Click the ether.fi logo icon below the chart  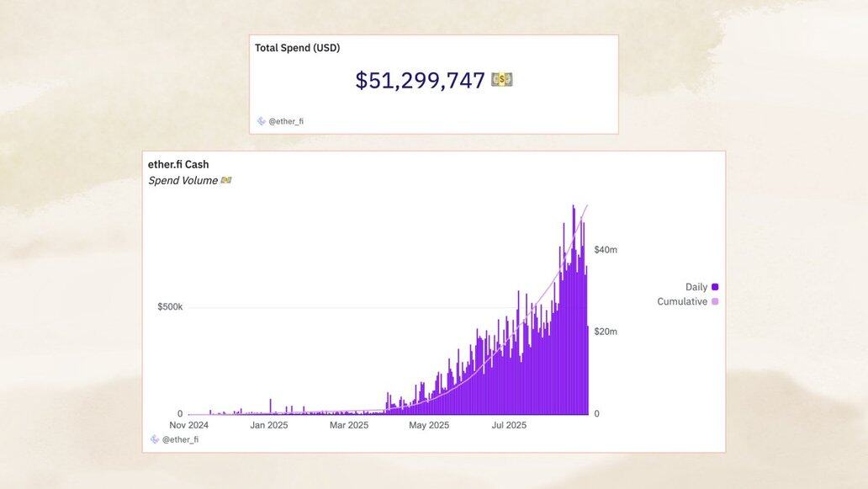(155, 439)
